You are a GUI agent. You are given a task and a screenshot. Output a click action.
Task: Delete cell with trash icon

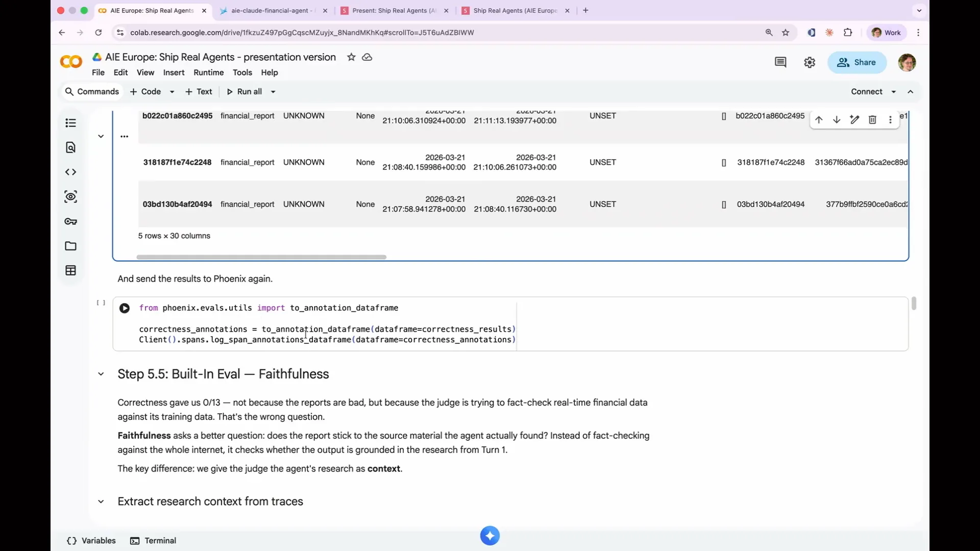pos(872,120)
